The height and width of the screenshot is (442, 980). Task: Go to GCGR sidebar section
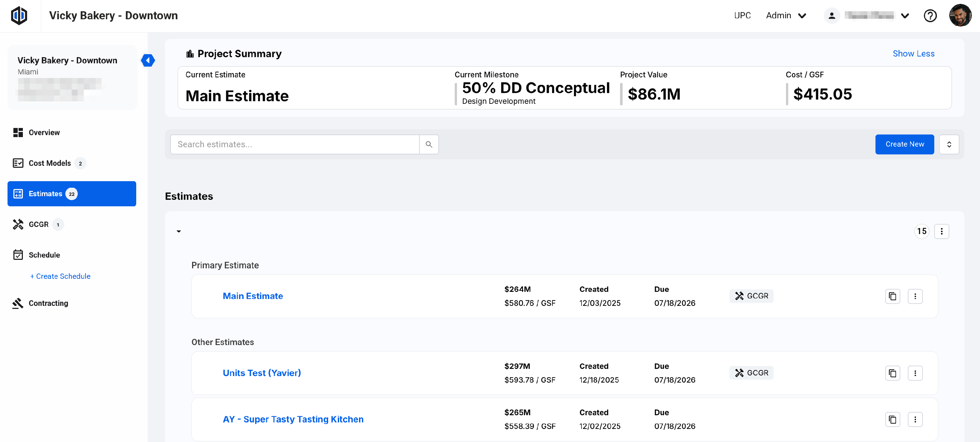point(39,224)
